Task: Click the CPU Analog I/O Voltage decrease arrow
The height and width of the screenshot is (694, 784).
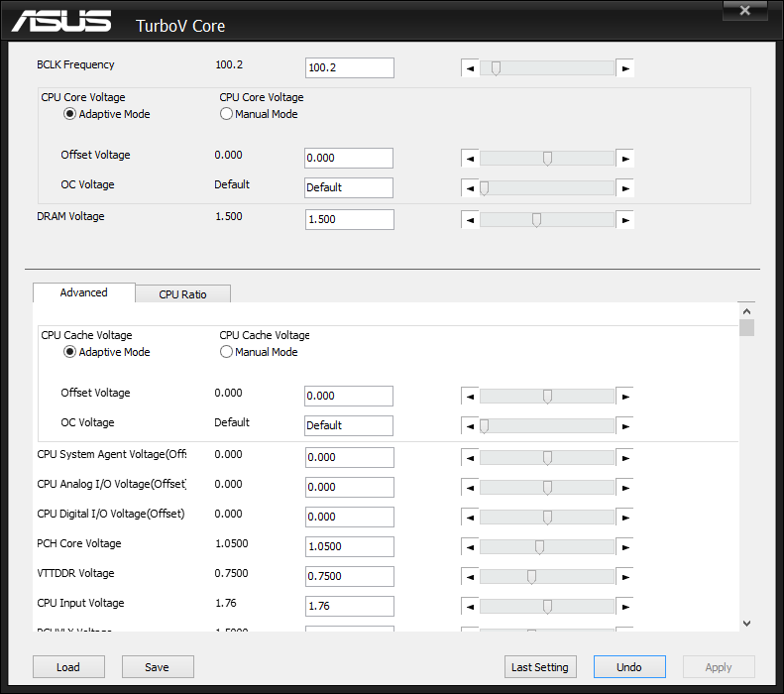Action: pos(471,488)
